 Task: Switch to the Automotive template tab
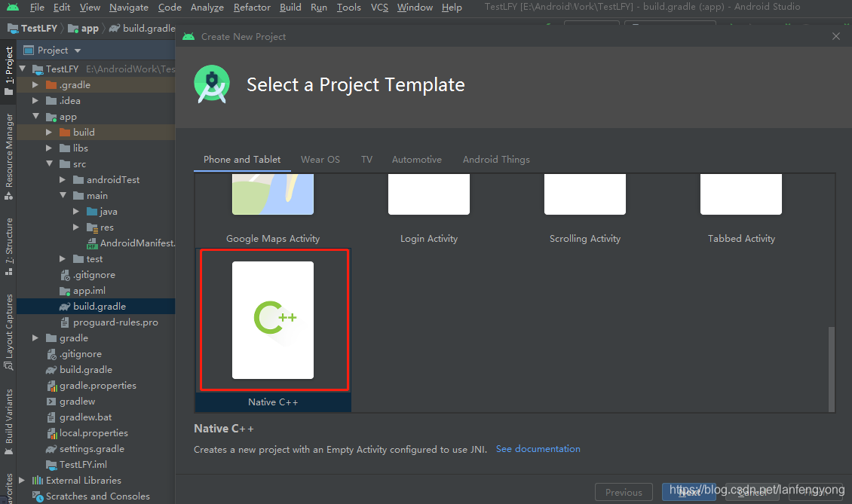(416, 159)
